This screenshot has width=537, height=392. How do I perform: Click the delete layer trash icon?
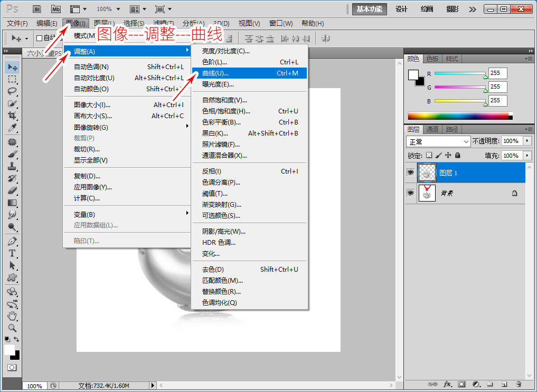point(519,384)
